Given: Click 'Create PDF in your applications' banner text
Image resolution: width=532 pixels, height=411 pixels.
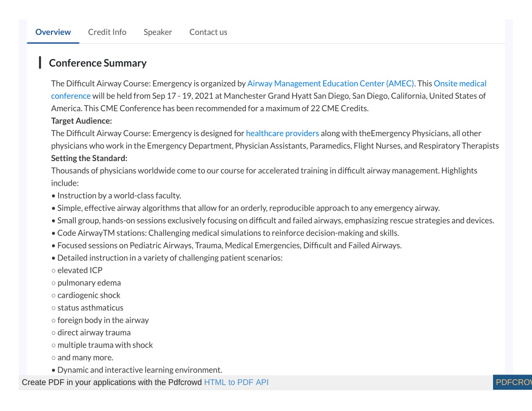Looking at the screenshot, I should tap(112, 382).
